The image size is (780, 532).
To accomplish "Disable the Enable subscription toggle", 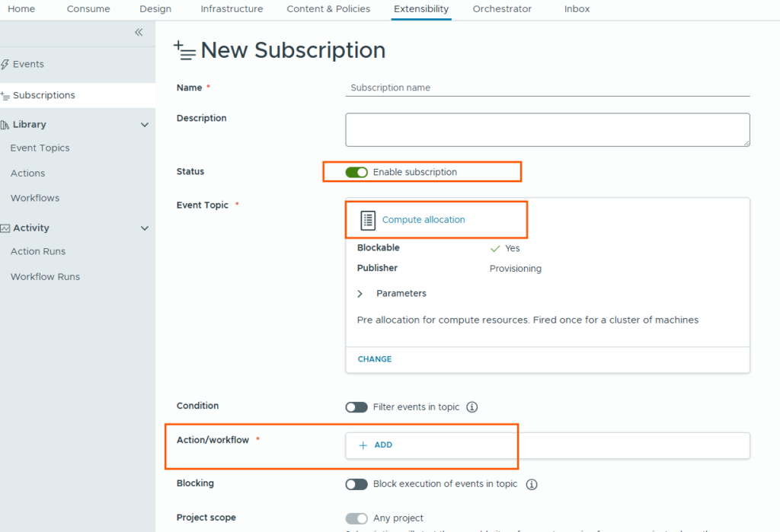I will (x=356, y=173).
